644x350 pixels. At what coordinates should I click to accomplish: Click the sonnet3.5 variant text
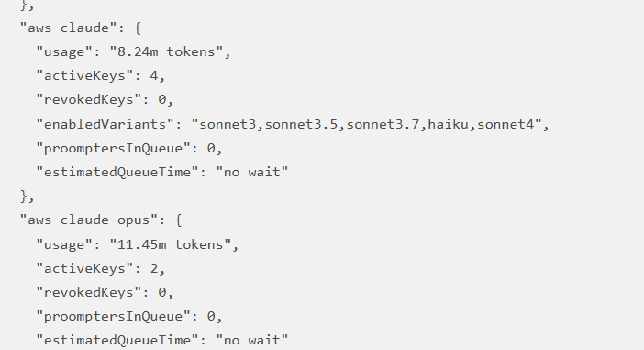click(x=303, y=124)
